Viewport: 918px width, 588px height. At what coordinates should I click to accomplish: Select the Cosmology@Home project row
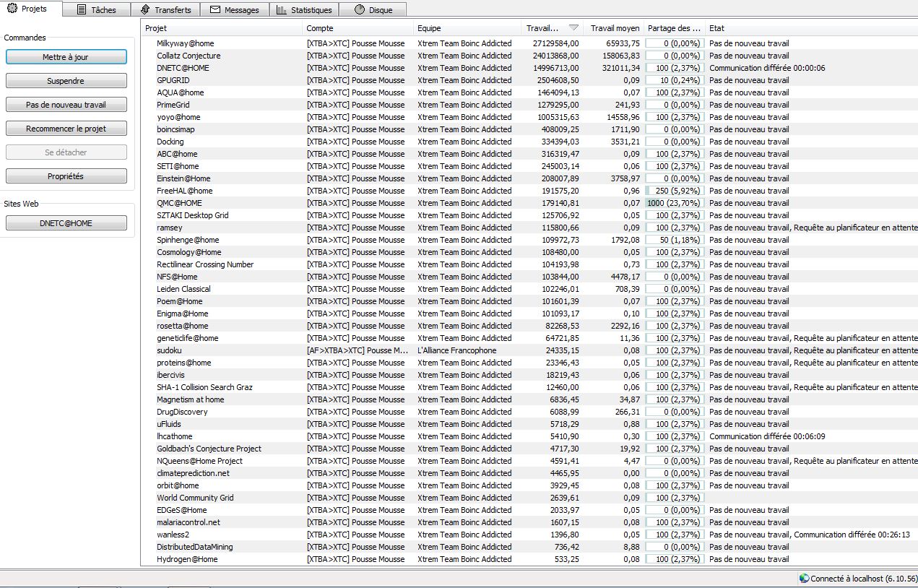pos(529,252)
